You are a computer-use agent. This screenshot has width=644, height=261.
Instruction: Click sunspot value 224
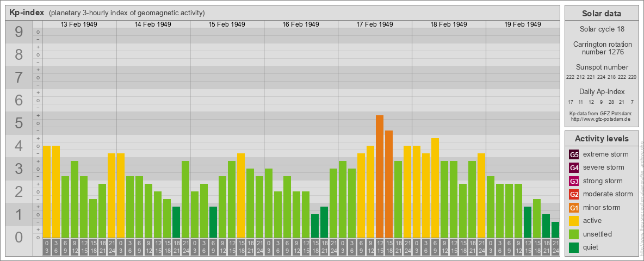click(x=601, y=77)
